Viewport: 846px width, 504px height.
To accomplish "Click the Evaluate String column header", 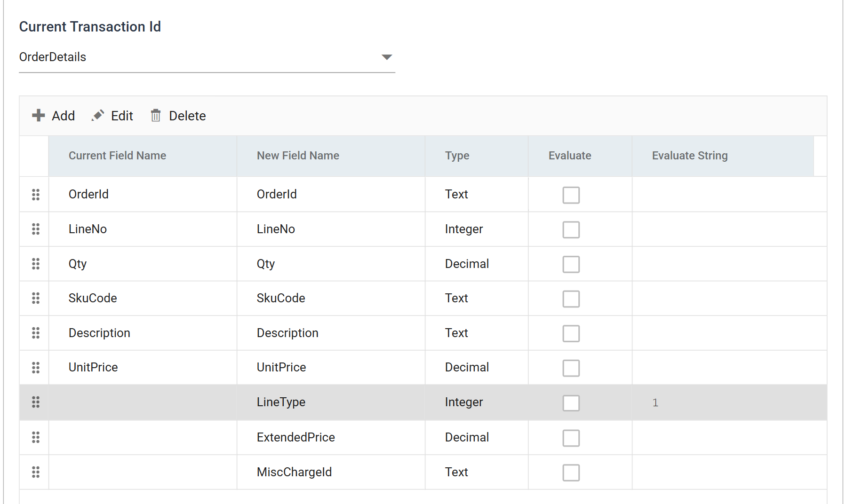I will [723, 156].
